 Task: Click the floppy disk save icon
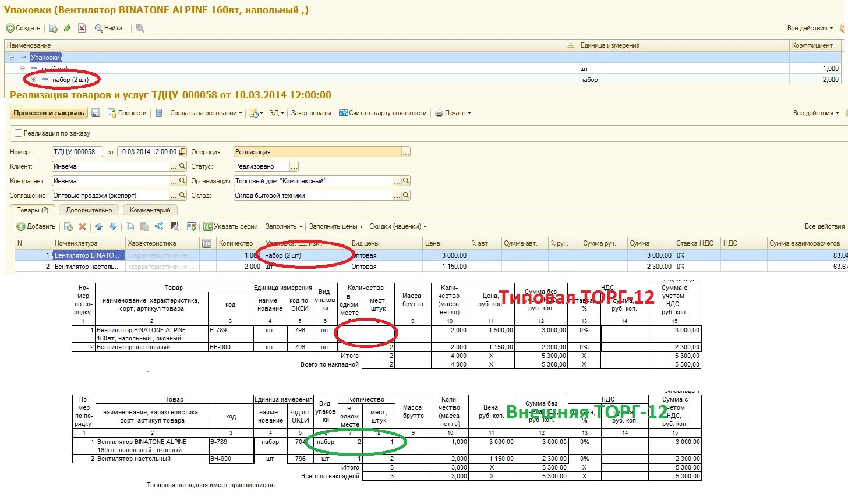(x=96, y=113)
